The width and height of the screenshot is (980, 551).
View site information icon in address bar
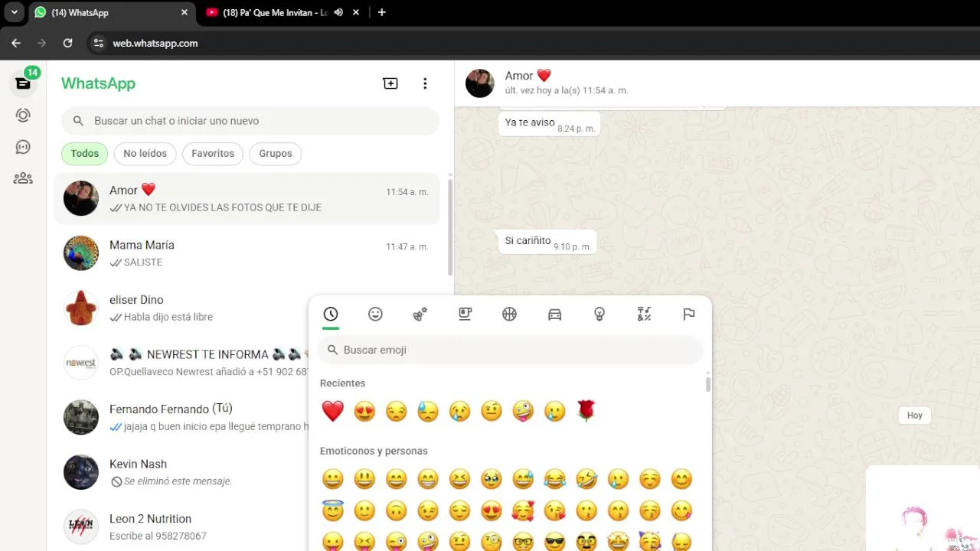coord(98,44)
